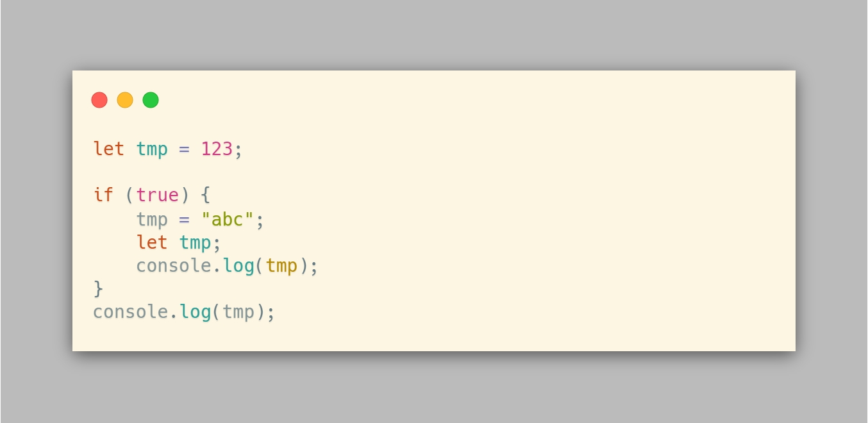This screenshot has width=868, height=423.
Task: Click 'tmp' in the indented 'let tmp;' line
Action: coord(195,243)
